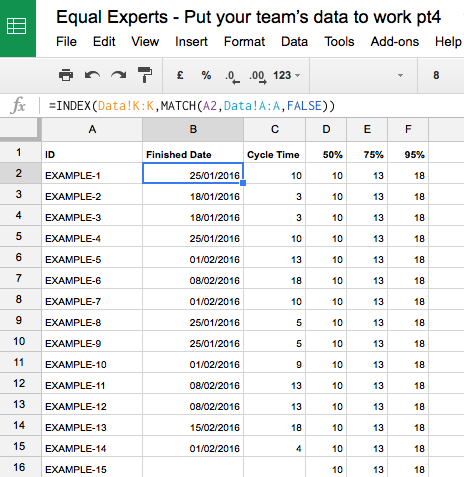The height and width of the screenshot is (477, 464).
Task: Format as currency with the pound icon
Action: point(180,75)
